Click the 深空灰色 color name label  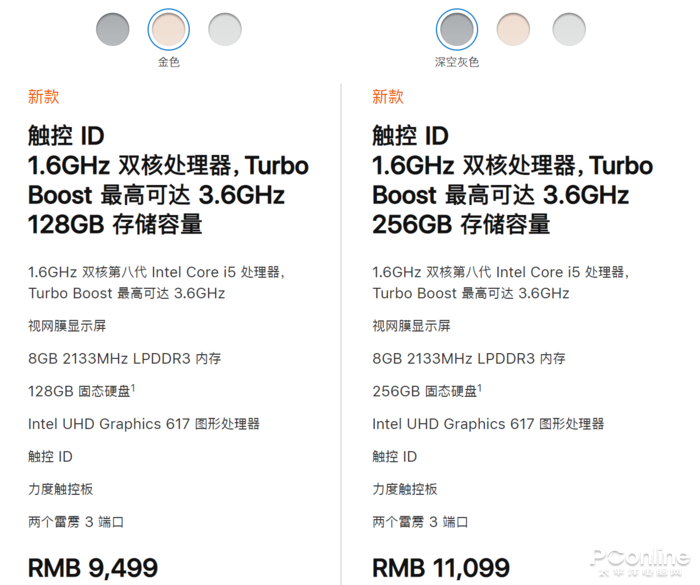coord(457,62)
